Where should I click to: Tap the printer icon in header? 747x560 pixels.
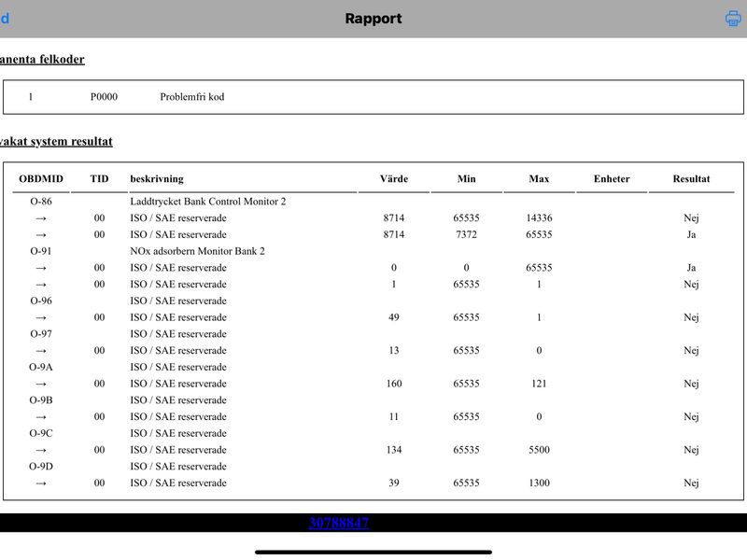733,19
